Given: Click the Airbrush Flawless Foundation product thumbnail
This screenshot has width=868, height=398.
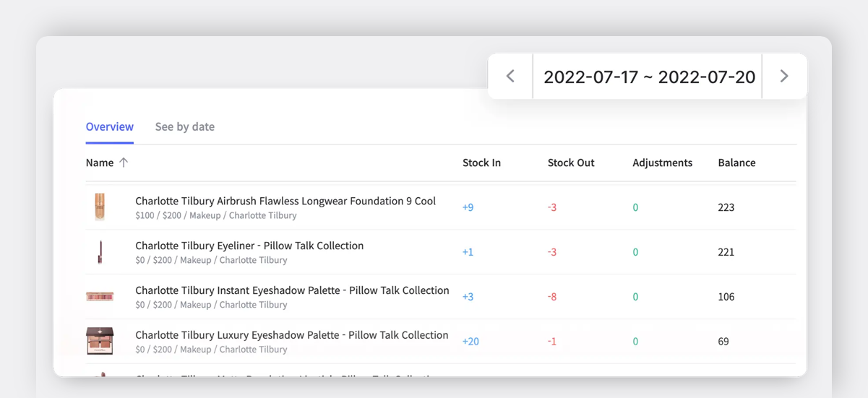Looking at the screenshot, I should pos(100,207).
